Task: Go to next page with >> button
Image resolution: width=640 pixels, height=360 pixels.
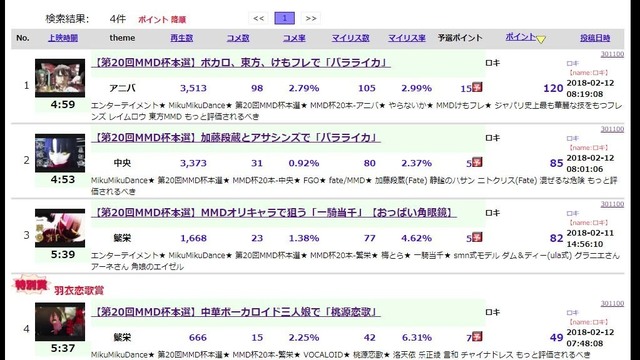Action: [311, 18]
